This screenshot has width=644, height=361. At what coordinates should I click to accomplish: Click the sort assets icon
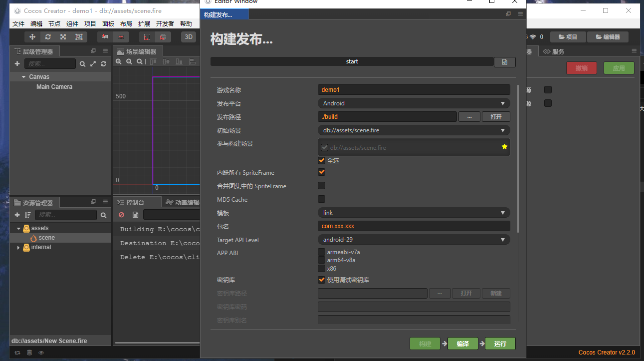[27, 215]
